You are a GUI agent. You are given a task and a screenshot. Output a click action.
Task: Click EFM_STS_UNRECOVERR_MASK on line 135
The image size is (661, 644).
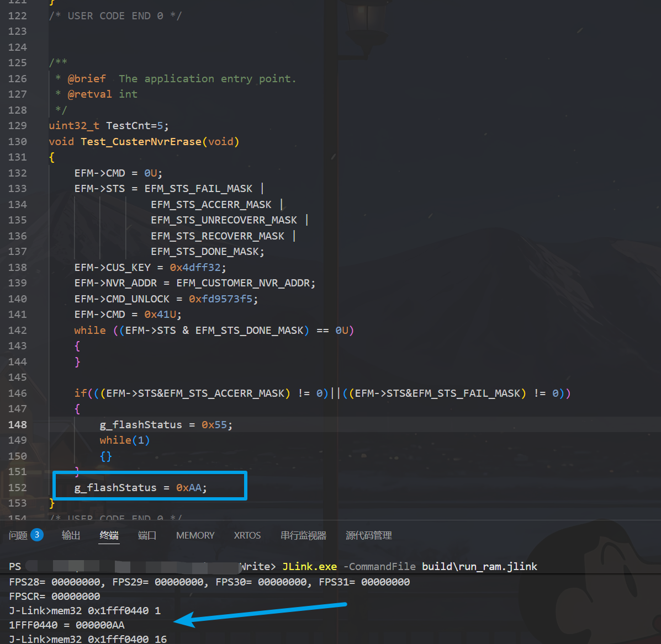coord(224,220)
